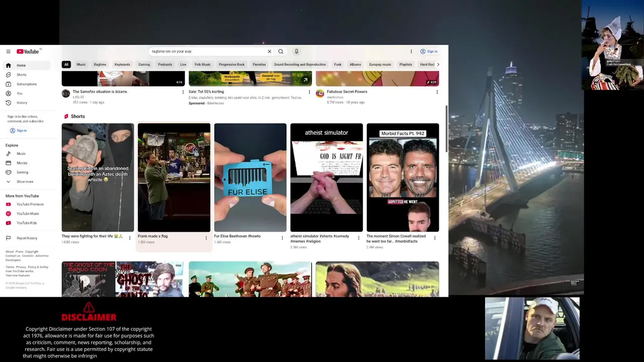Select the Ragtime filter chip
The image size is (644, 362).
tap(100, 64)
